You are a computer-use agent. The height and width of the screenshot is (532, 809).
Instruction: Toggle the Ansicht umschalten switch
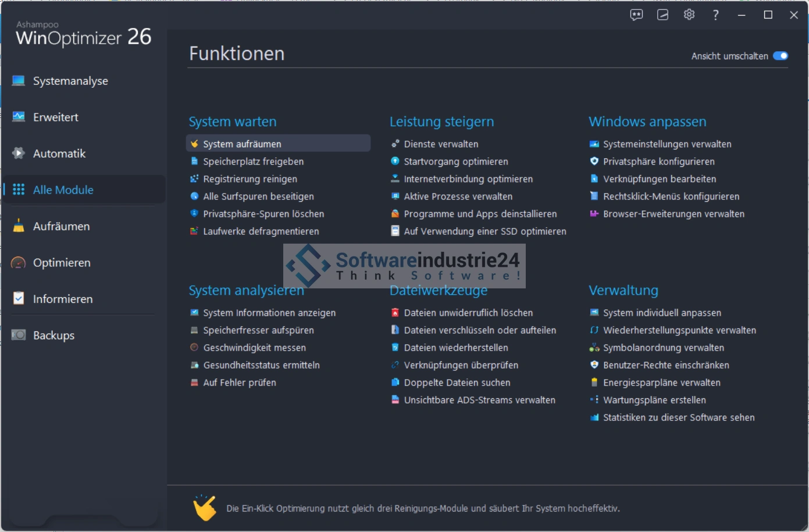coord(781,56)
